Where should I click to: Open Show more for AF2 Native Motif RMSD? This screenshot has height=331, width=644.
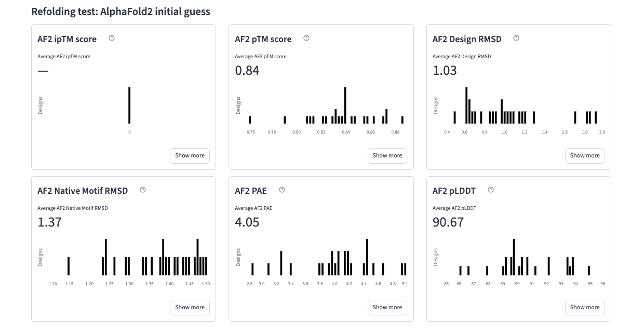(190, 307)
